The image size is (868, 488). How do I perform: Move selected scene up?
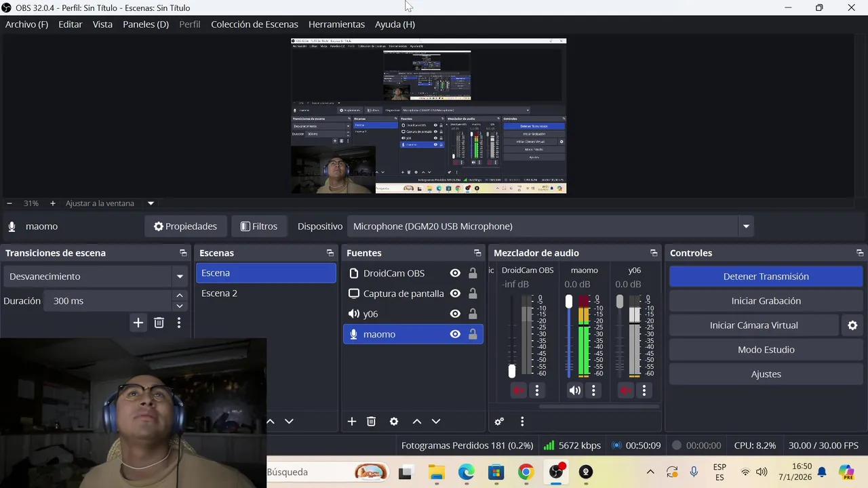[x=271, y=422]
